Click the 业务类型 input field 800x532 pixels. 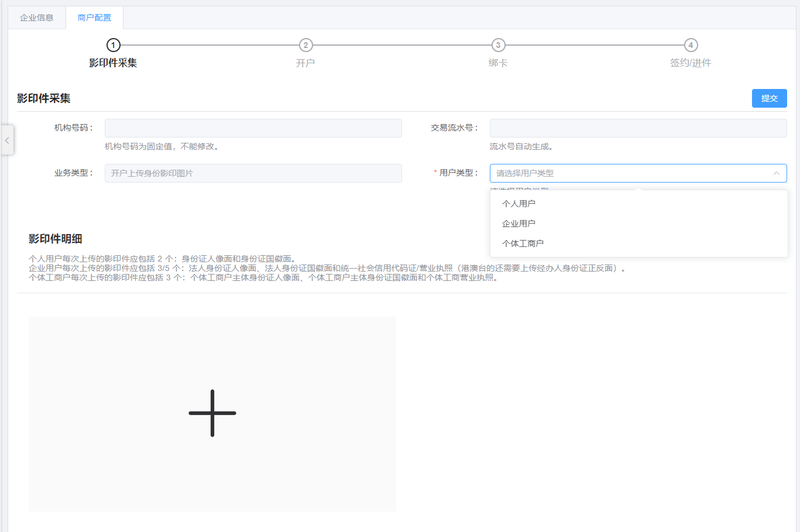click(x=253, y=173)
